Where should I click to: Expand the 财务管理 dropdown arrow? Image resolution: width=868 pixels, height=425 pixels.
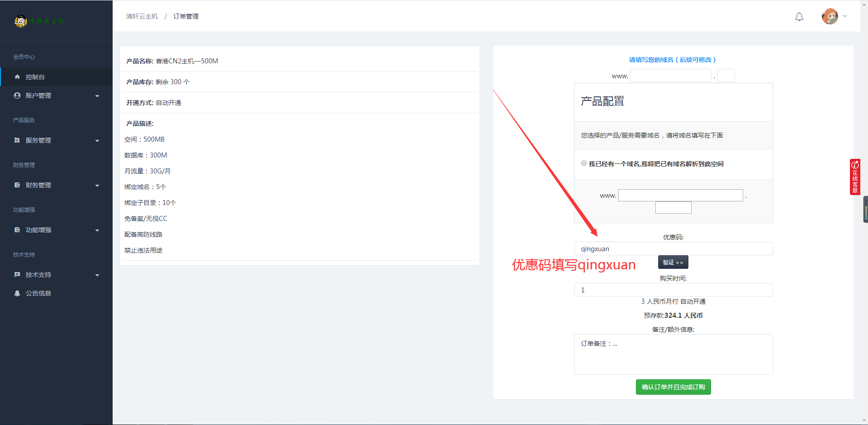97,186
